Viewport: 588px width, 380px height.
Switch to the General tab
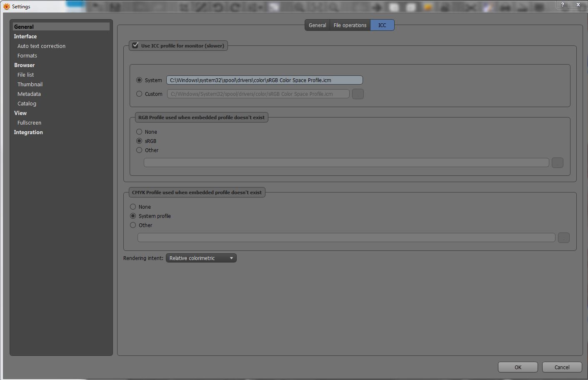[x=317, y=25]
